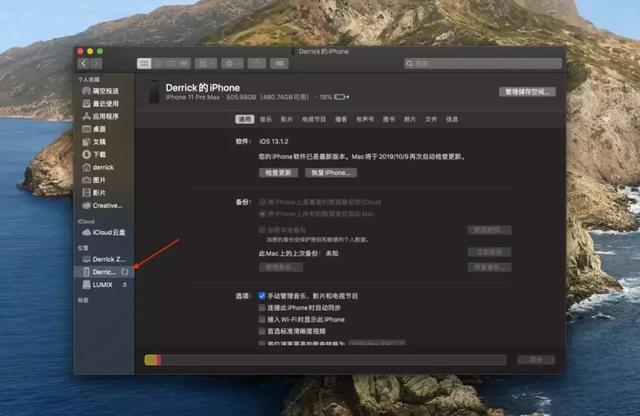Open Applications (应用程序) in the sidebar

105,116
